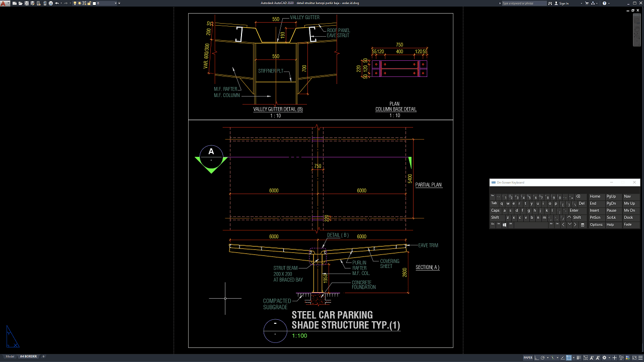
Task: Click the Help question mark icon
Action: point(604,3)
